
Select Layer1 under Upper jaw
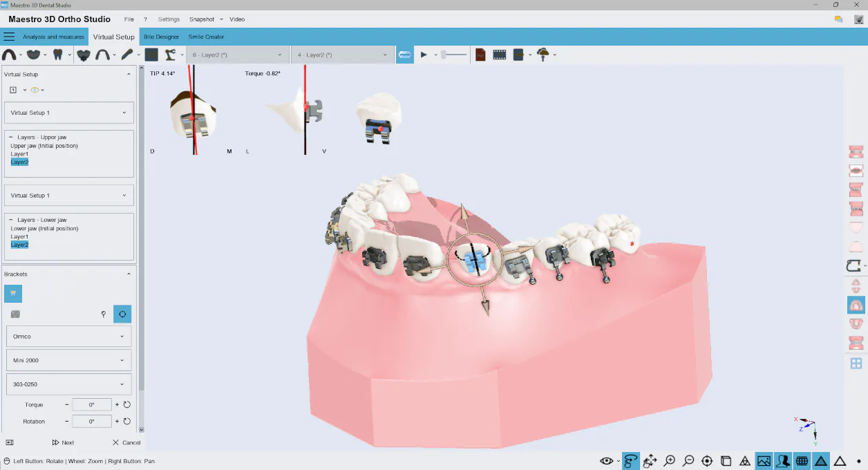tap(19, 154)
